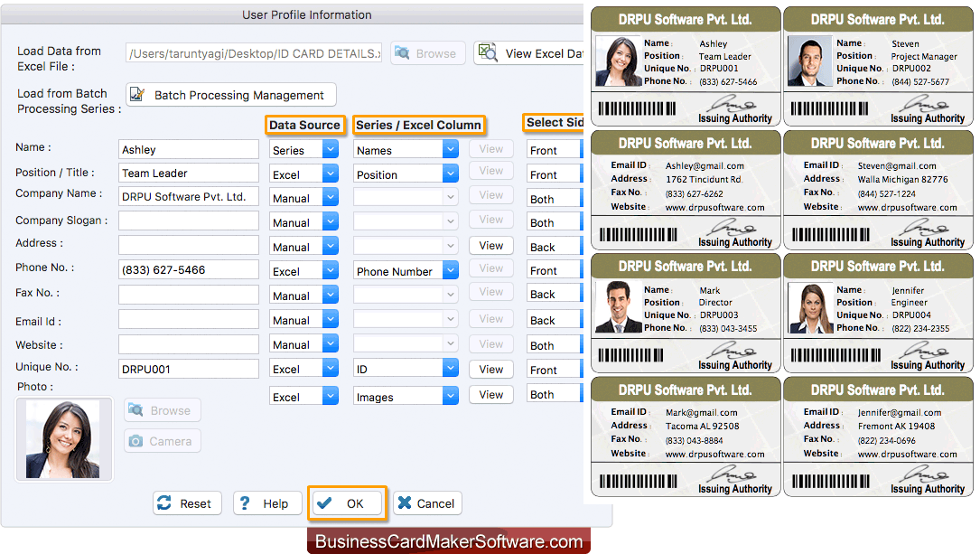
Task: Select back card with Mark@gmail.com
Action: tap(686, 437)
